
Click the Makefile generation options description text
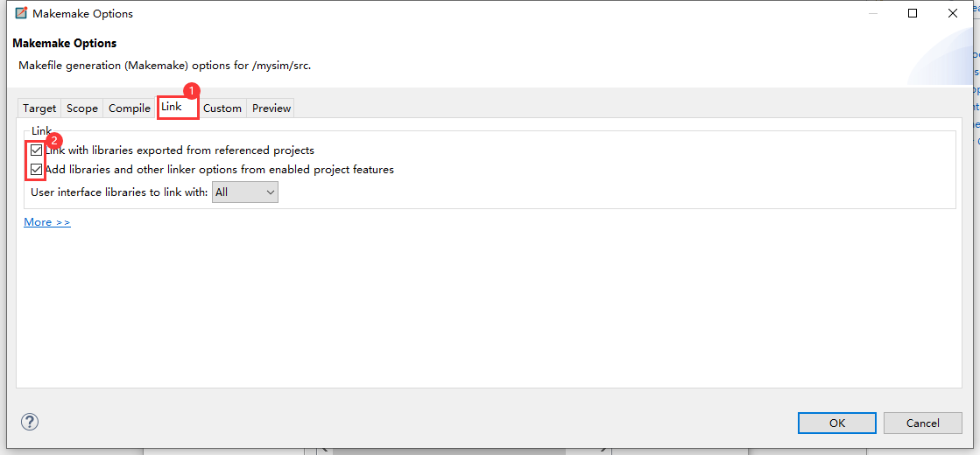(165, 66)
